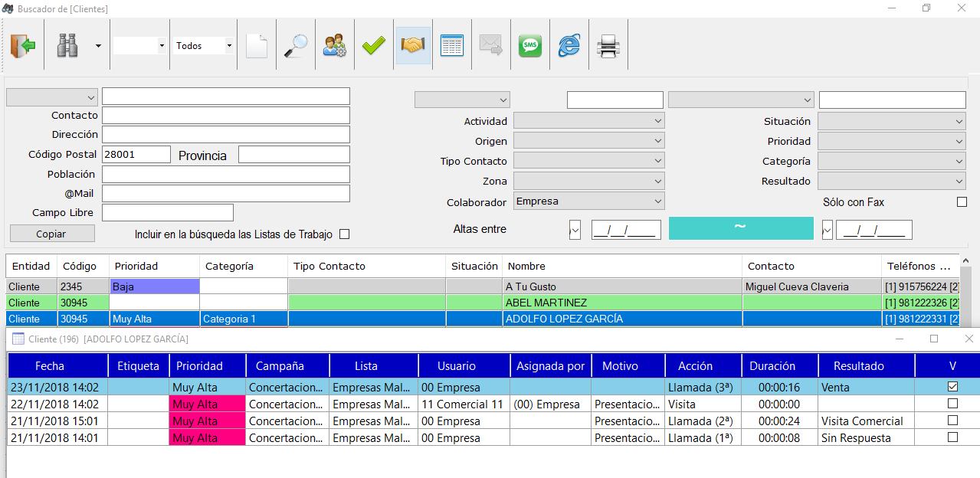This screenshot has height=478, width=980.
Task: Open the Resultado filter dropdown
Action: click(892, 182)
